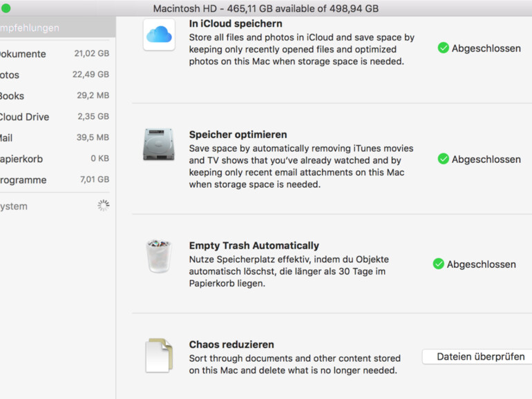The height and width of the screenshot is (399, 532).
Task: Click the Papierkorb 30 Tage description text
Action: click(x=289, y=271)
